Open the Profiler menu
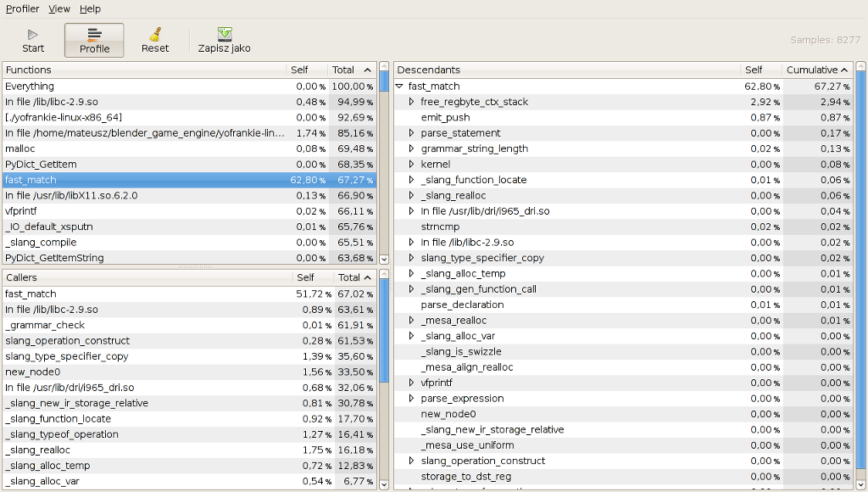 tap(23, 8)
